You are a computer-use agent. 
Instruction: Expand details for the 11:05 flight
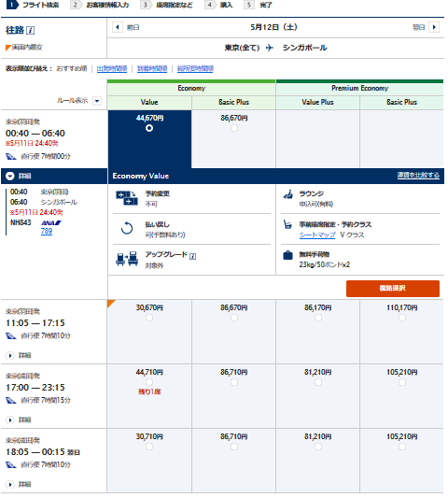[10, 355]
